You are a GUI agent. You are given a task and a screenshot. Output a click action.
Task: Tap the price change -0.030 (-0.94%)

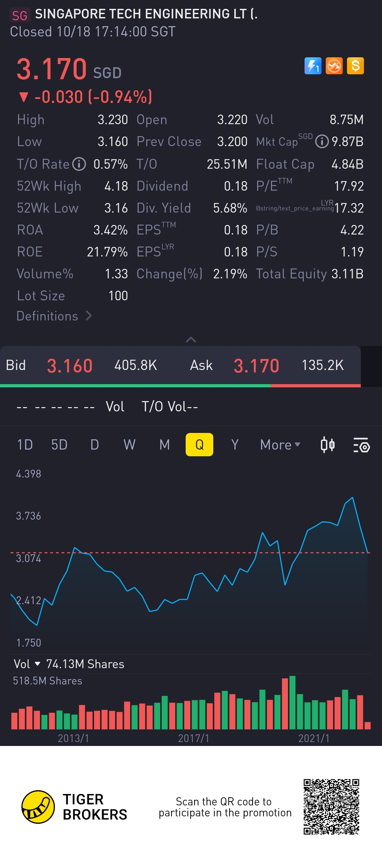[x=93, y=97]
